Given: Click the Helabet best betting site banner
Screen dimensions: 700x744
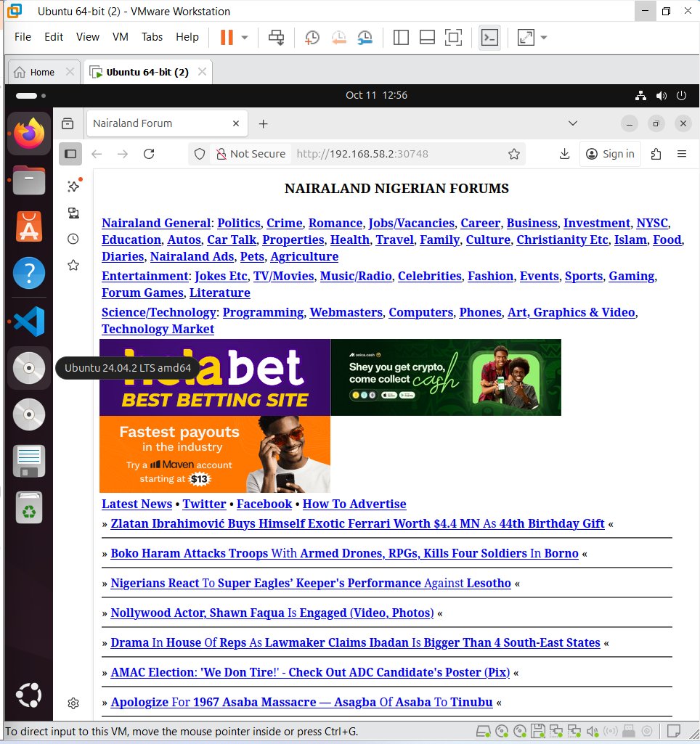Looking at the screenshot, I should pos(215,377).
